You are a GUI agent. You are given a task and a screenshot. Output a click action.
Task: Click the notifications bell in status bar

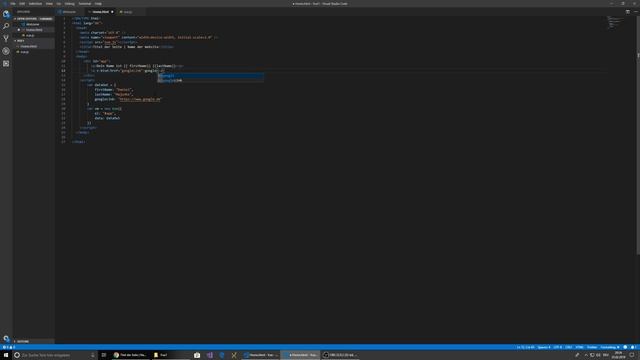pyautogui.click(x=633, y=347)
